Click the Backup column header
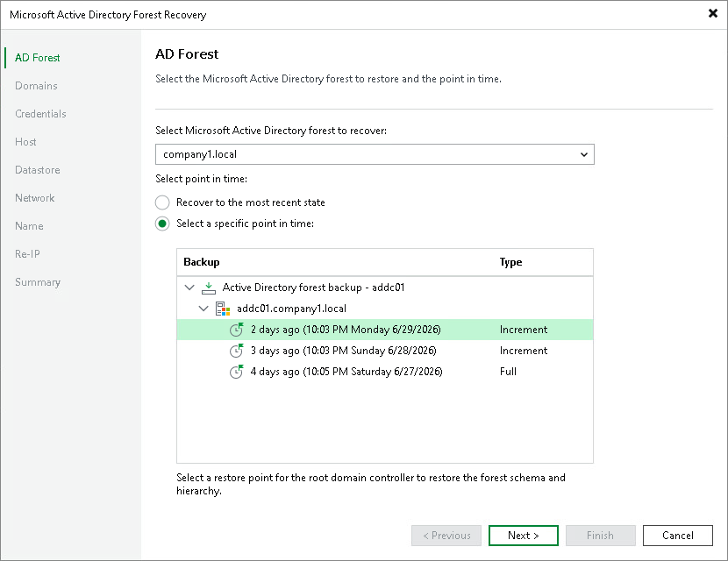Image resolution: width=728 pixels, height=561 pixels. pos(202,262)
